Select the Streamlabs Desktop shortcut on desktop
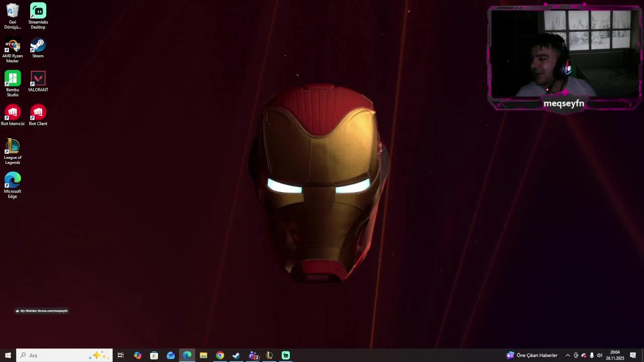 coord(38,16)
